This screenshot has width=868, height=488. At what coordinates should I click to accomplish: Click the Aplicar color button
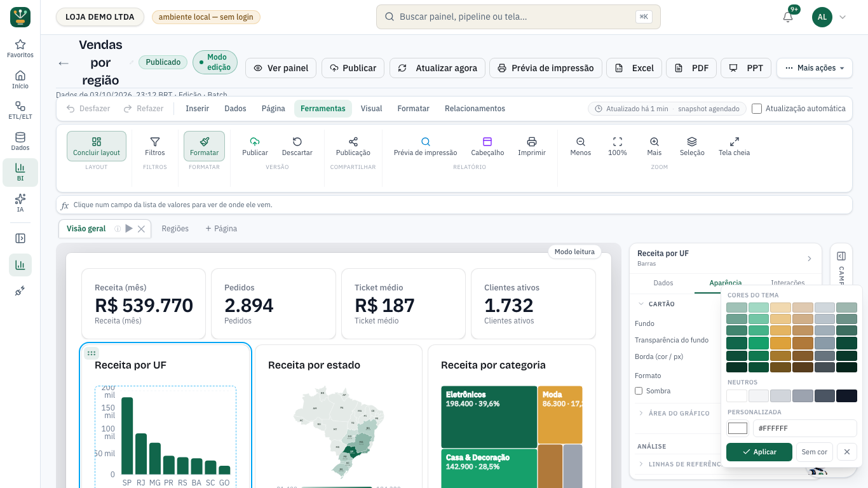click(x=759, y=452)
